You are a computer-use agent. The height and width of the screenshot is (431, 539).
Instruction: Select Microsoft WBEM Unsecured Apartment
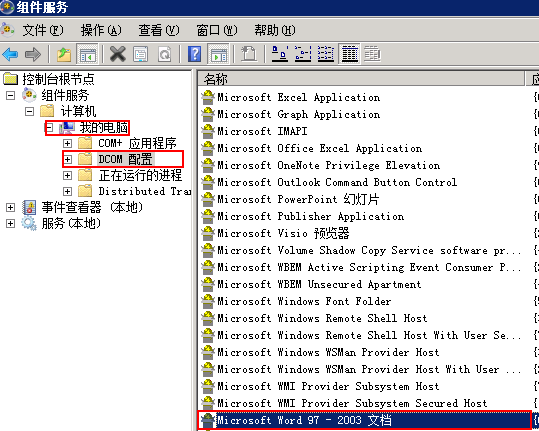(x=319, y=285)
